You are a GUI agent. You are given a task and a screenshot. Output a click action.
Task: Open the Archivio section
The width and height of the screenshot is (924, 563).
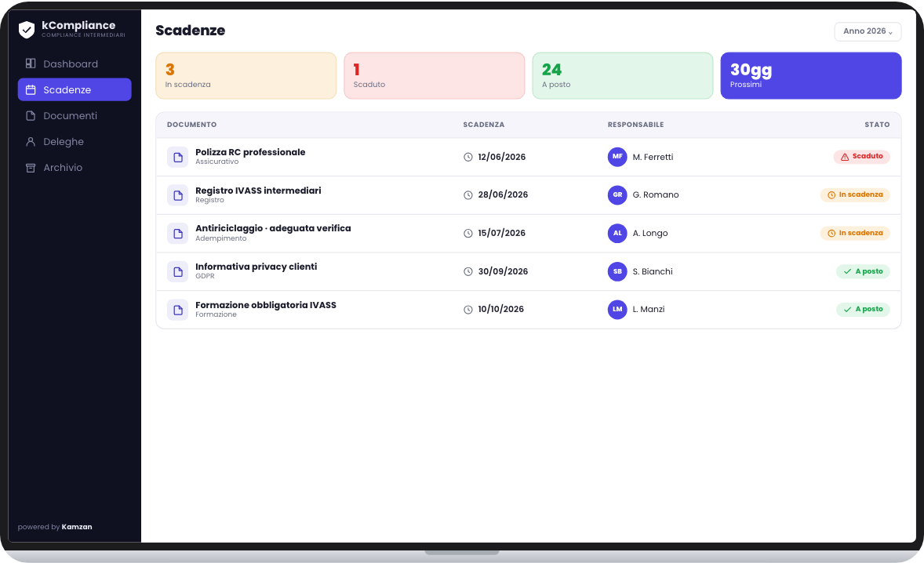click(x=75, y=167)
